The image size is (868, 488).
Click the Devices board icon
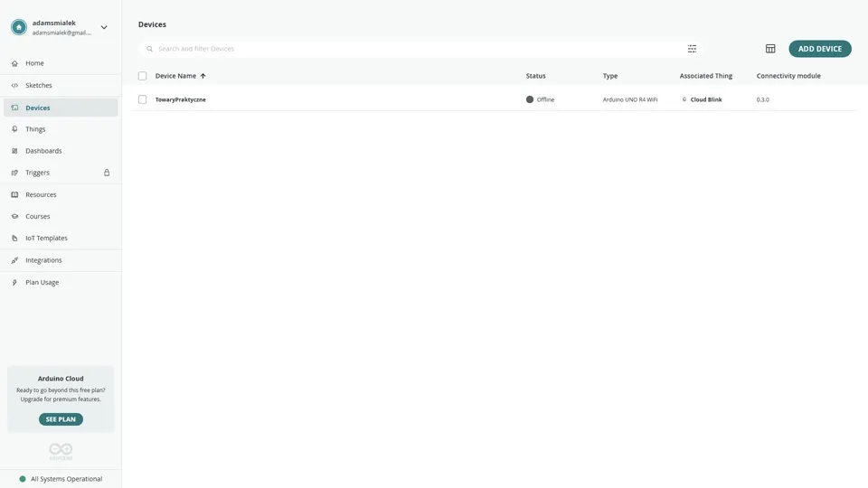(x=15, y=108)
